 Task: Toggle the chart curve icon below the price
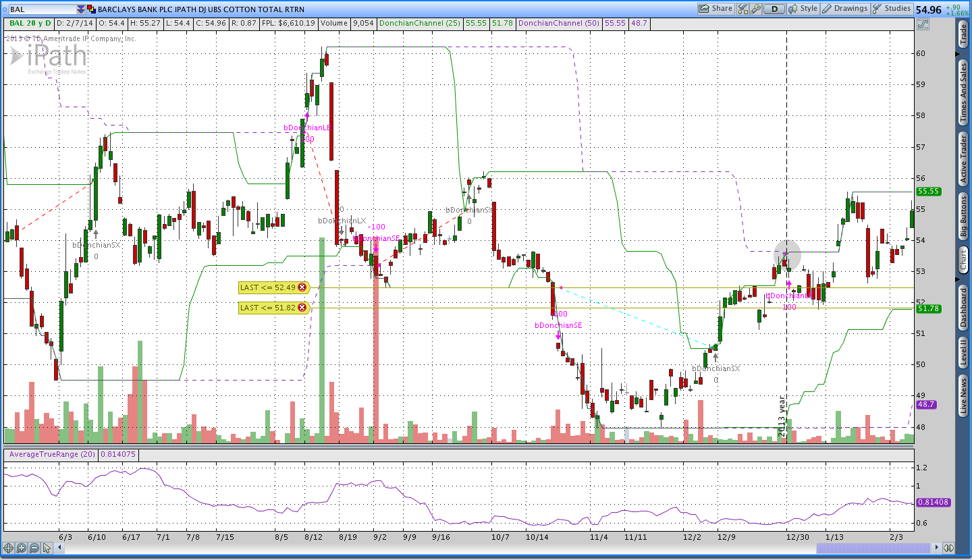(x=923, y=24)
